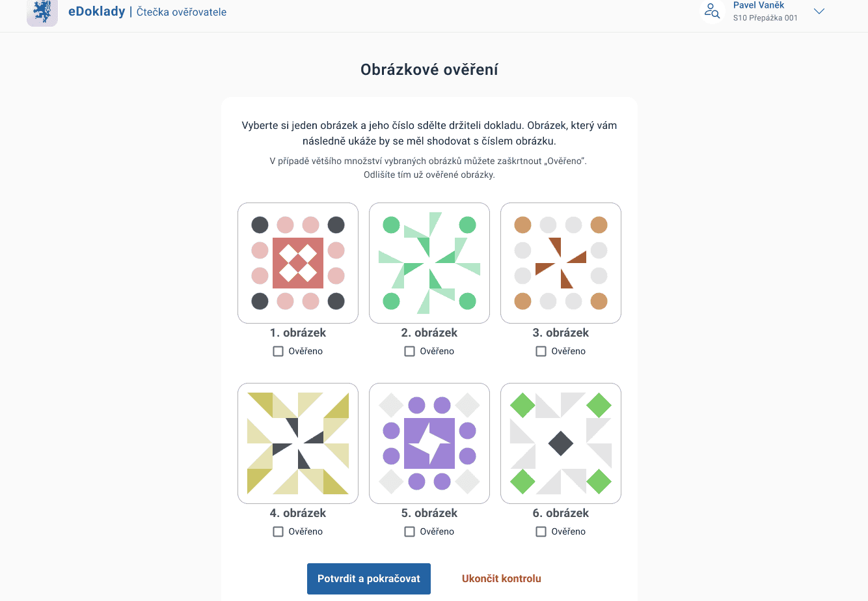Select the purple star image 5
Image resolution: width=868 pixels, height=601 pixels.
coord(429,443)
